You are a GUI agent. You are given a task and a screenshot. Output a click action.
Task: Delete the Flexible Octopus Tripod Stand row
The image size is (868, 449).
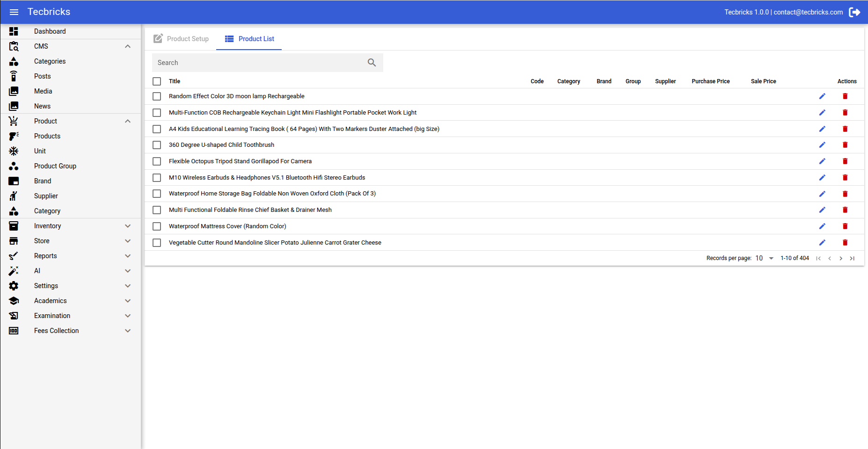point(845,161)
